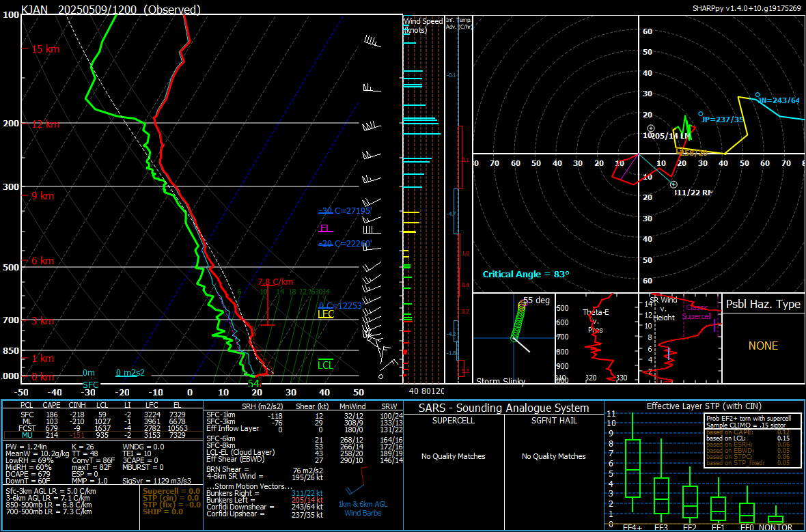Click the Wind Speed (knots) panel header
This screenshot has width=806, height=532.
[x=423, y=26]
